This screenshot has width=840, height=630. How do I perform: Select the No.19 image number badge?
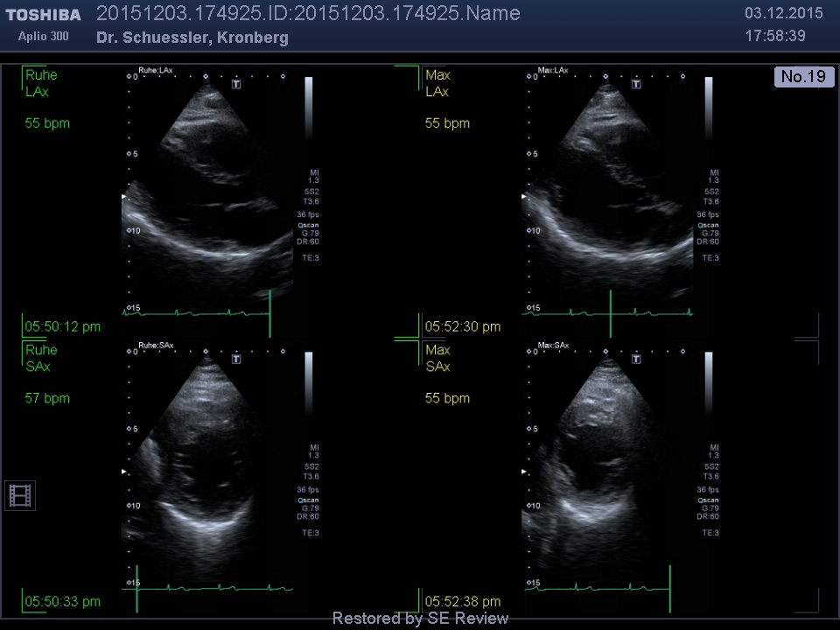(x=803, y=77)
